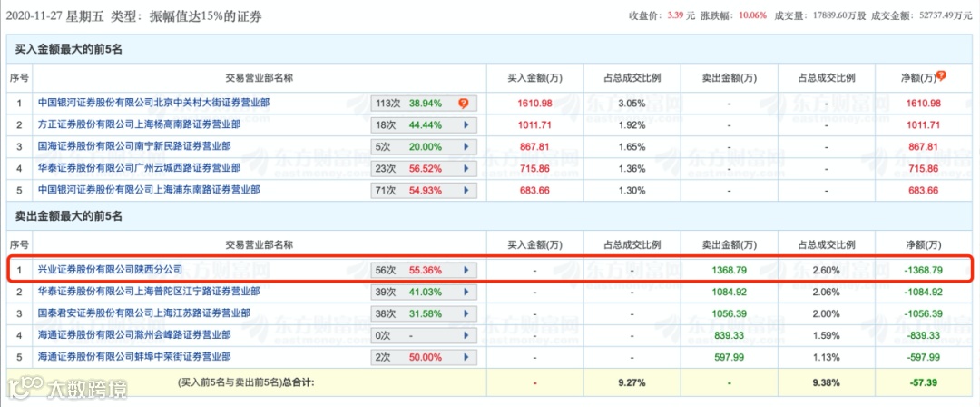Click the 成交量 17889.60万股 value
Viewport: 980px width, 407px height.
click(x=839, y=16)
